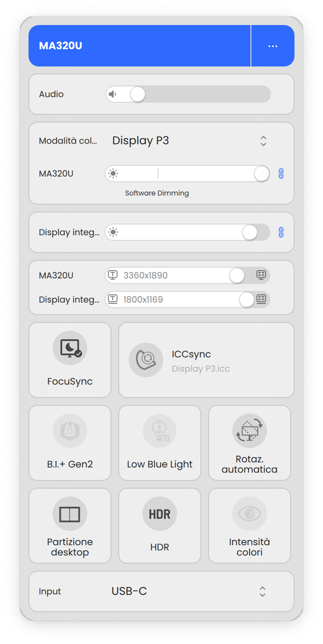Toggle the B.I.+ Gen2 icon
Image resolution: width=323 pixels, height=644 pixels.
click(70, 431)
